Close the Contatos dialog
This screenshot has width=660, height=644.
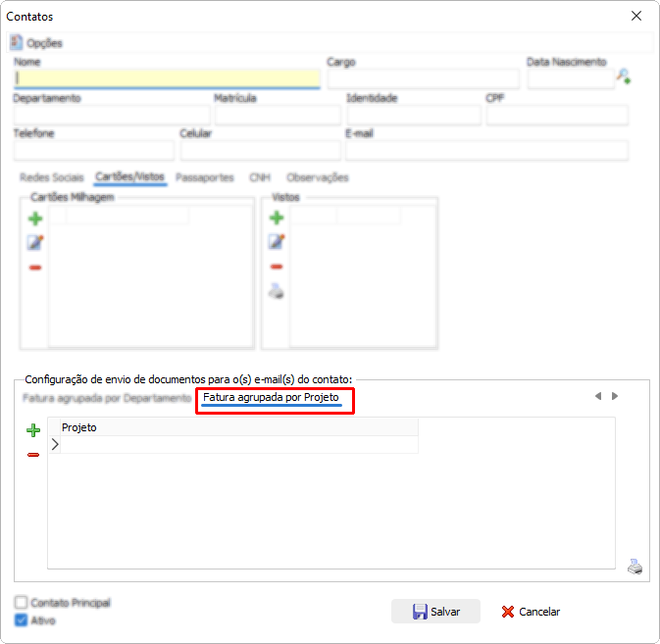tap(636, 16)
